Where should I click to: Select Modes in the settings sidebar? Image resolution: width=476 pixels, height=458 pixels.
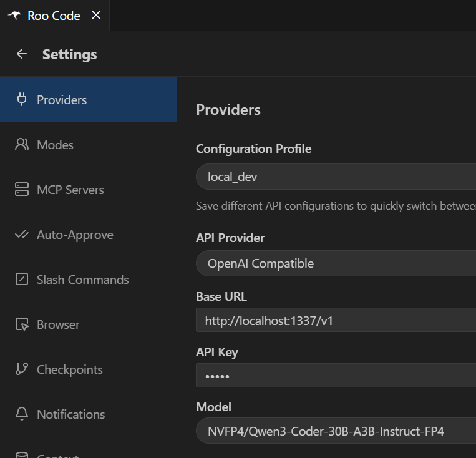(x=55, y=145)
